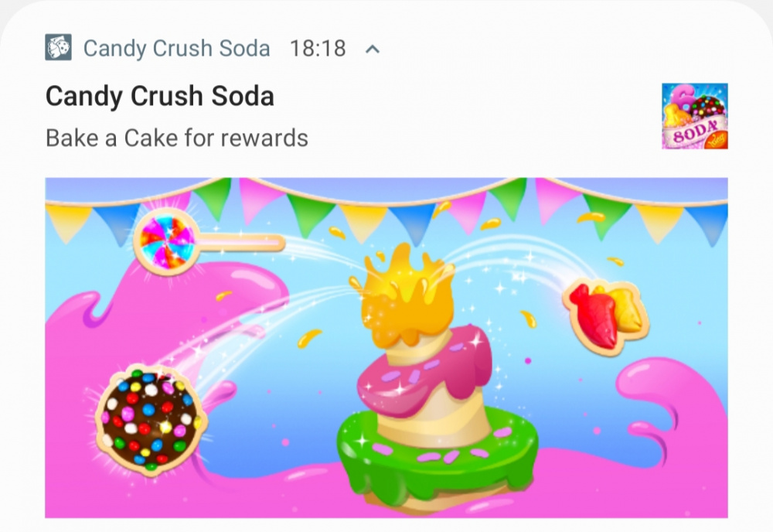Tap the lollipop's pink stick

click(x=241, y=243)
